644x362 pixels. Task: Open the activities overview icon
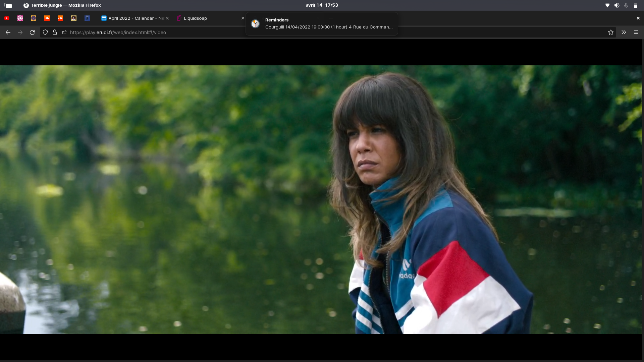(x=8, y=5)
